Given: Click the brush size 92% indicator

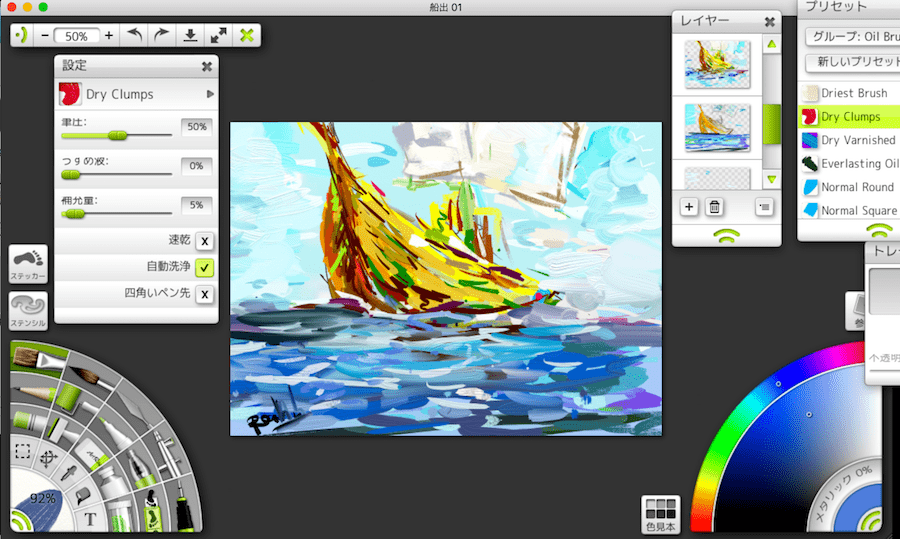Looking at the screenshot, I should 42,498.
